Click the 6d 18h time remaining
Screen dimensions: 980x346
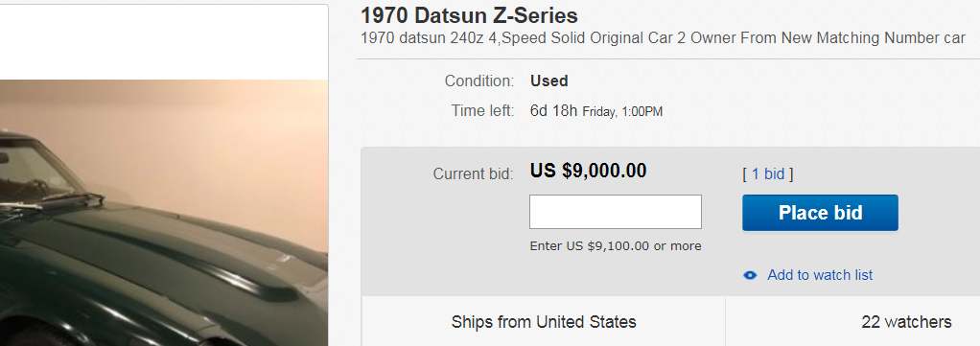[x=553, y=111]
